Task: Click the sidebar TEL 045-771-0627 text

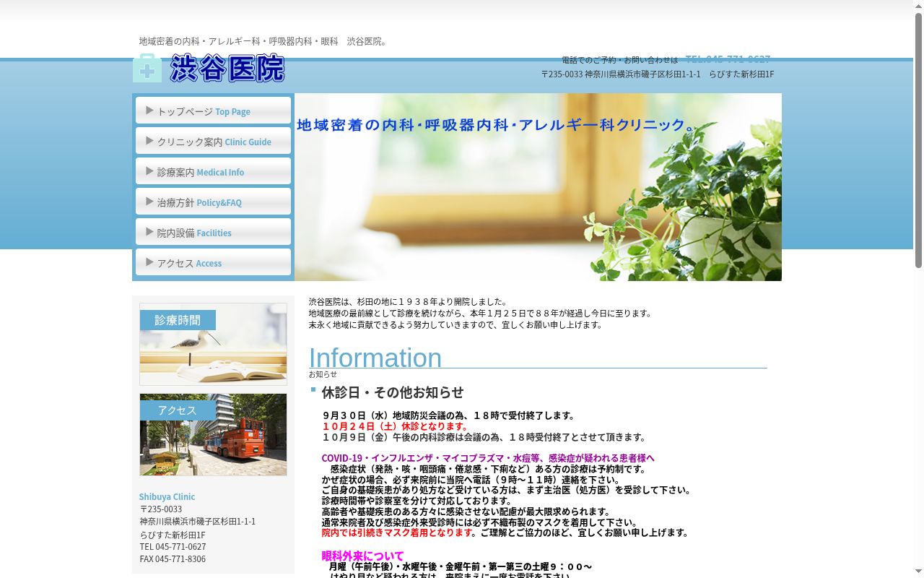Action: pyautogui.click(x=173, y=546)
